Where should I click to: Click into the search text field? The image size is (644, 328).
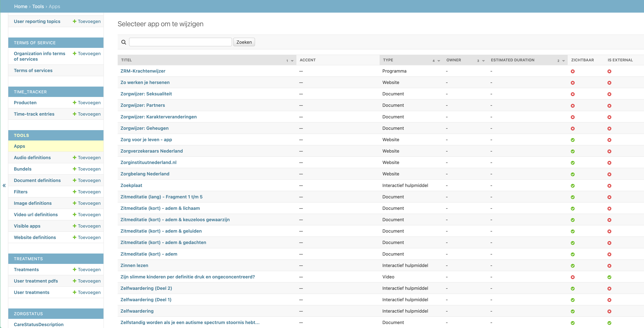click(180, 42)
